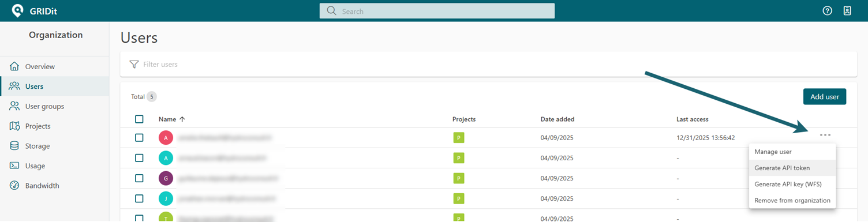Click the purple G user avatar
Viewport: 868px width, 222px height.
[x=166, y=178]
